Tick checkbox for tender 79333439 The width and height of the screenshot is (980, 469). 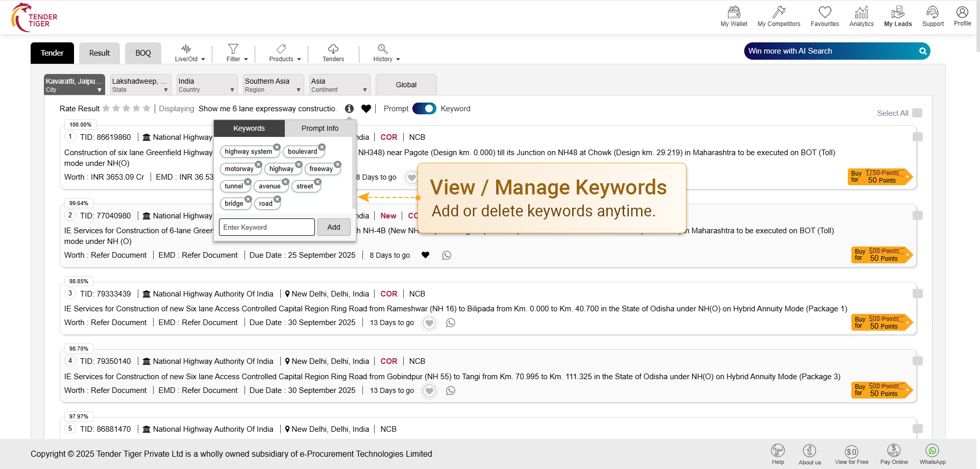(x=917, y=293)
